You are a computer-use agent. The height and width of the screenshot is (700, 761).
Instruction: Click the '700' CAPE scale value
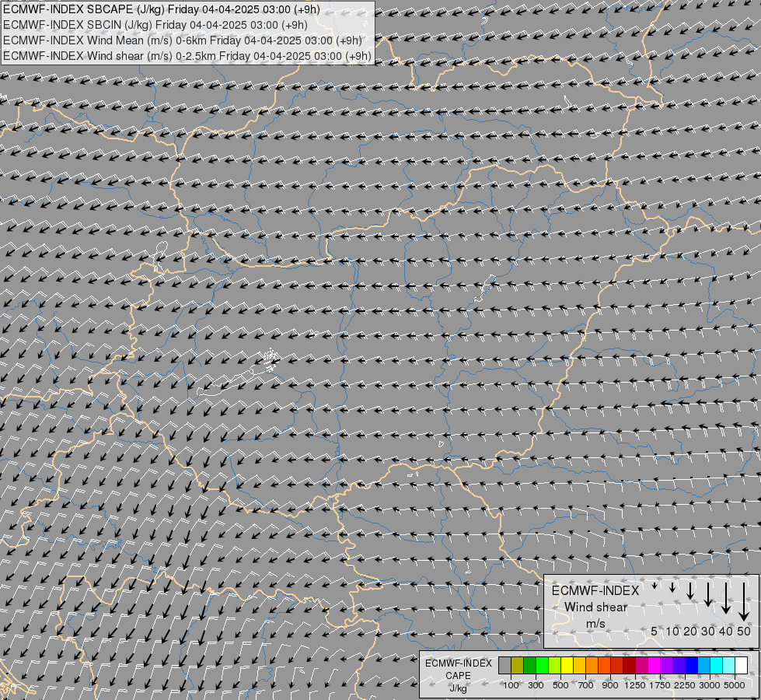click(586, 685)
